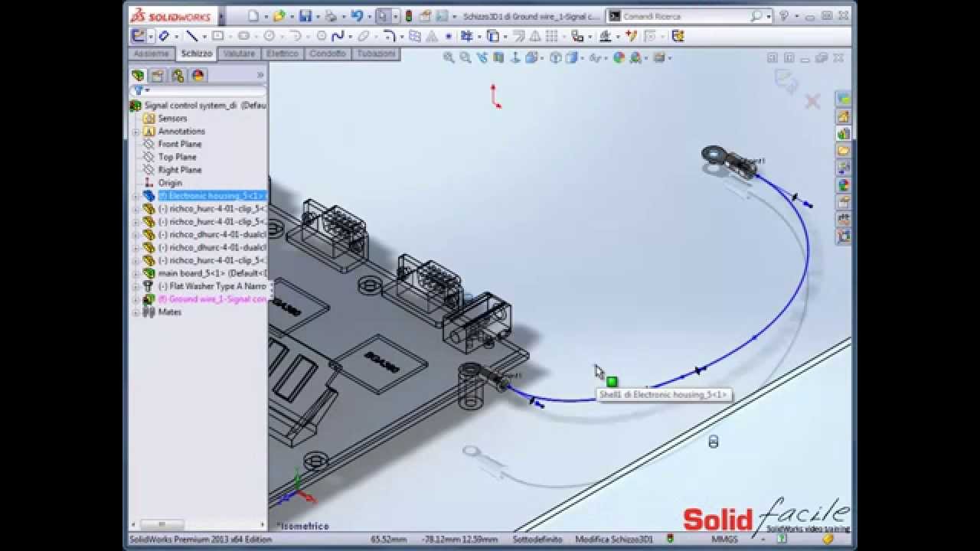Select the Polygon sketch tool

(x=322, y=36)
